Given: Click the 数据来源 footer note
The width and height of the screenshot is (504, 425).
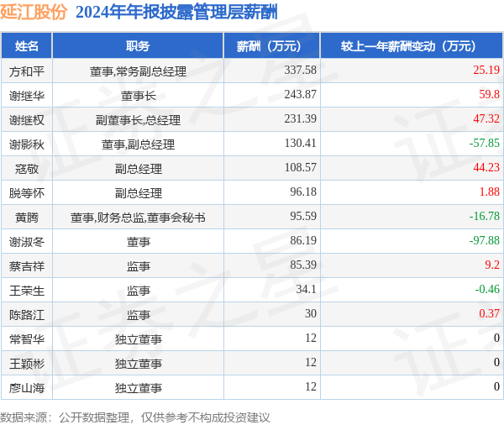Looking at the screenshot, I should tap(135, 417).
